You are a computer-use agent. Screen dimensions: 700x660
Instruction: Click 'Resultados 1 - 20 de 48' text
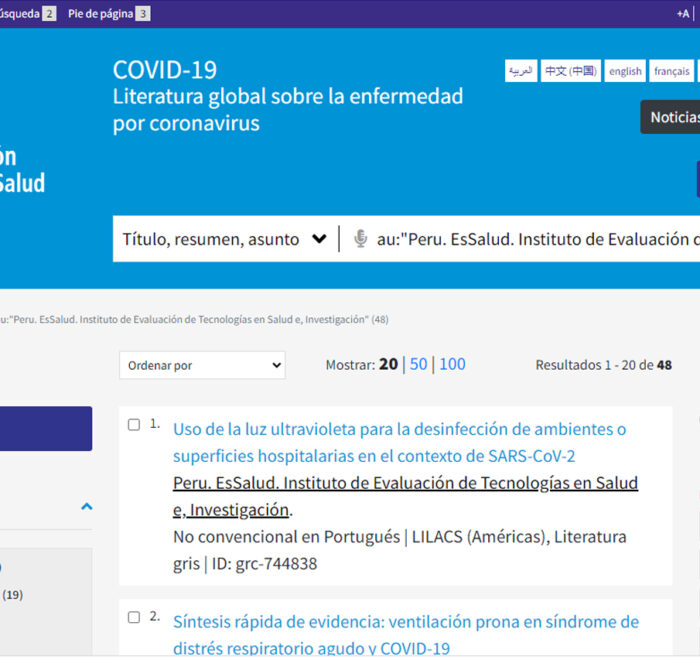(x=604, y=365)
